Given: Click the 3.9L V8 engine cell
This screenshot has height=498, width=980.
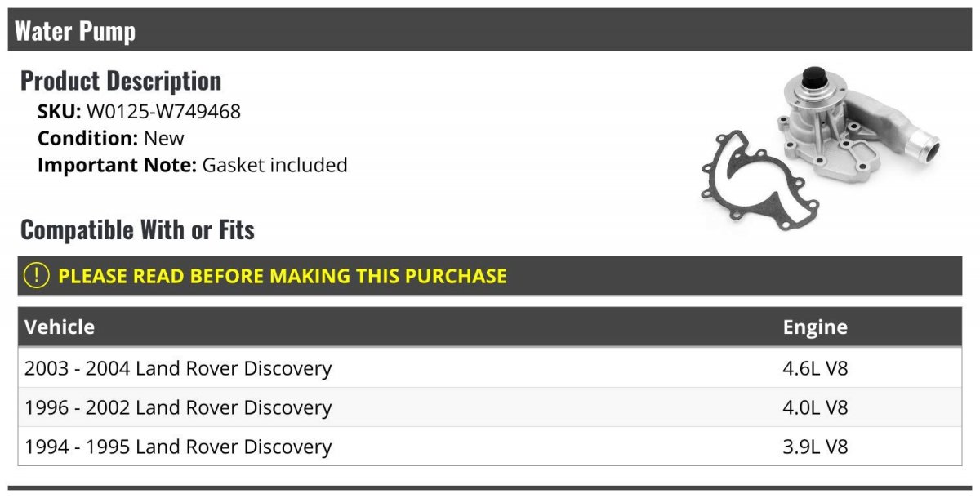Looking at the screenshot, I should click(815, 447).
